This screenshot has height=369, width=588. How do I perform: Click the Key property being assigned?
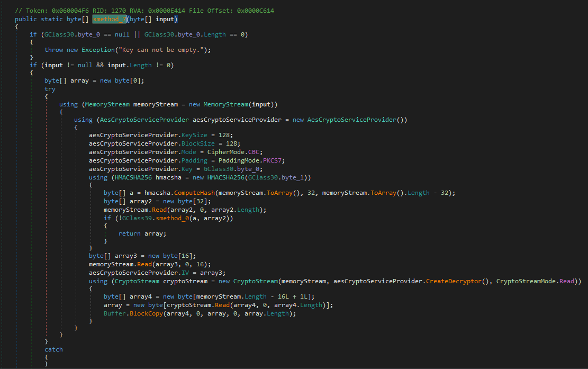pyautogui.click(x=187, y=169)
